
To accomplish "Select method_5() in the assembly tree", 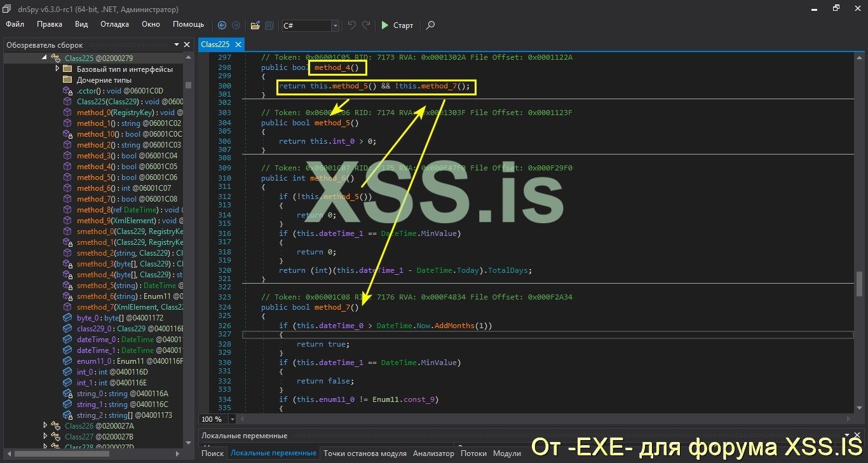I will coord(127,177).
